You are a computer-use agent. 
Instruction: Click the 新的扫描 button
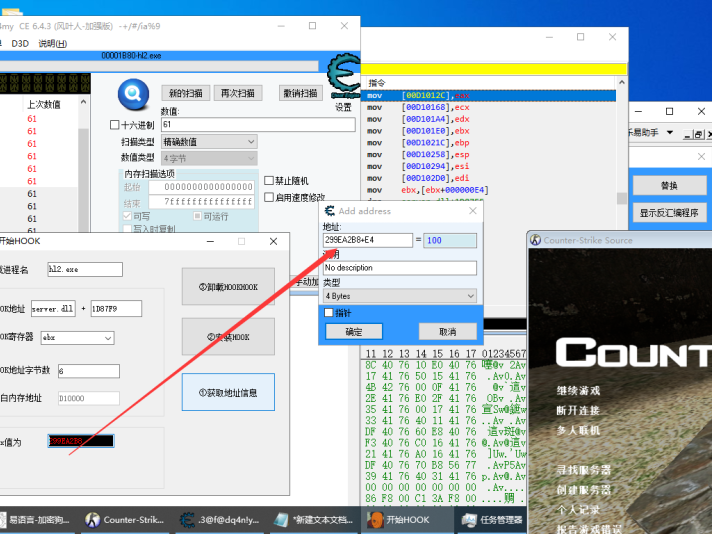185,94
